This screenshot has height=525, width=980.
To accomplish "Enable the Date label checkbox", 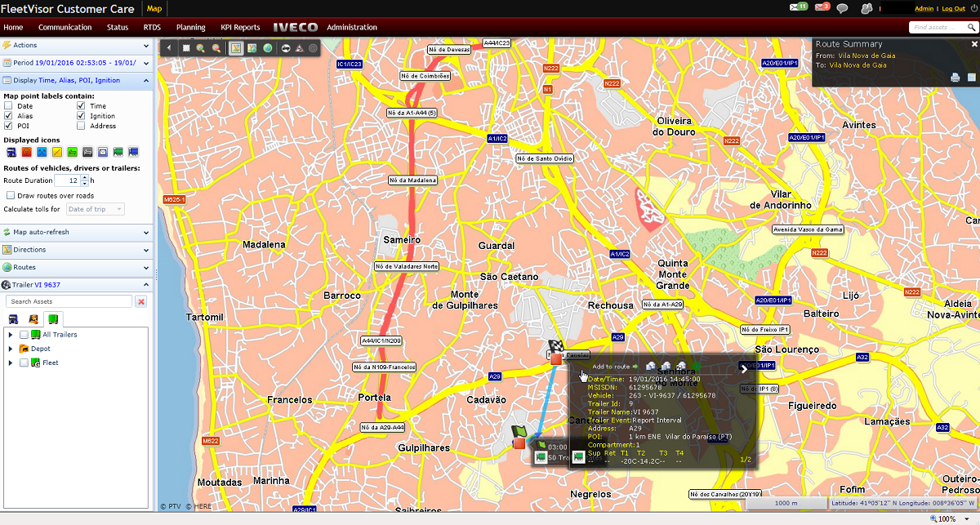I will coord(9,106).
